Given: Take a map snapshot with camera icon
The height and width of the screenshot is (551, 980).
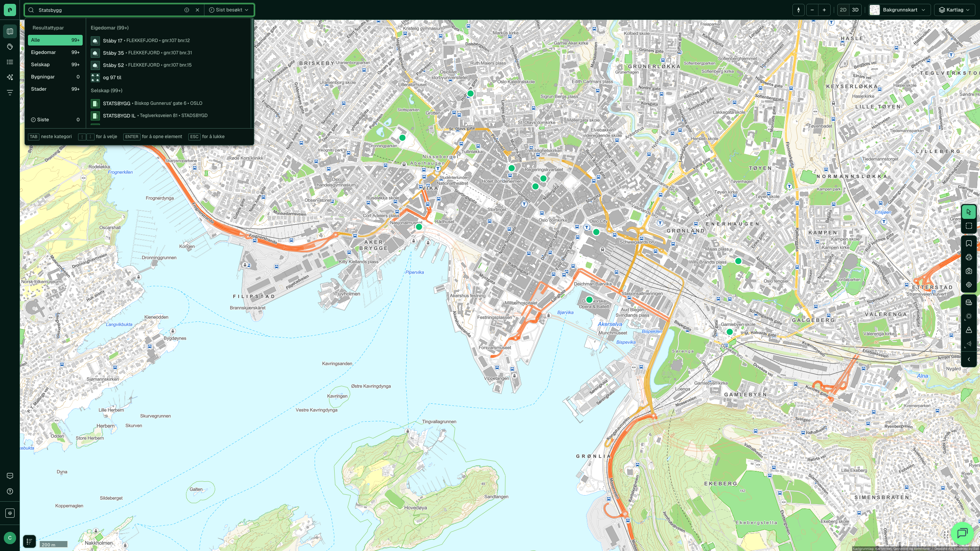Looking at the screenshot, I should (x=969, y=271).
